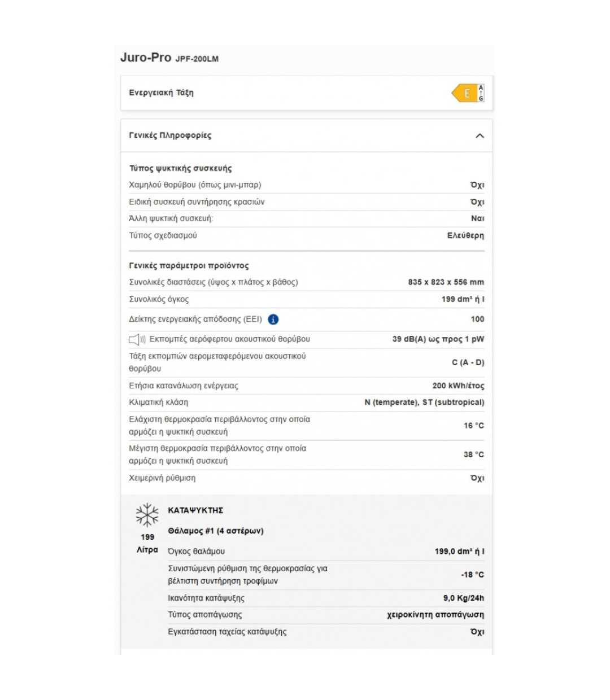Screen dimensions: 610x700
Task: Select the 200 kWh/έτος consumption value
Action: [x=458, y=386]
